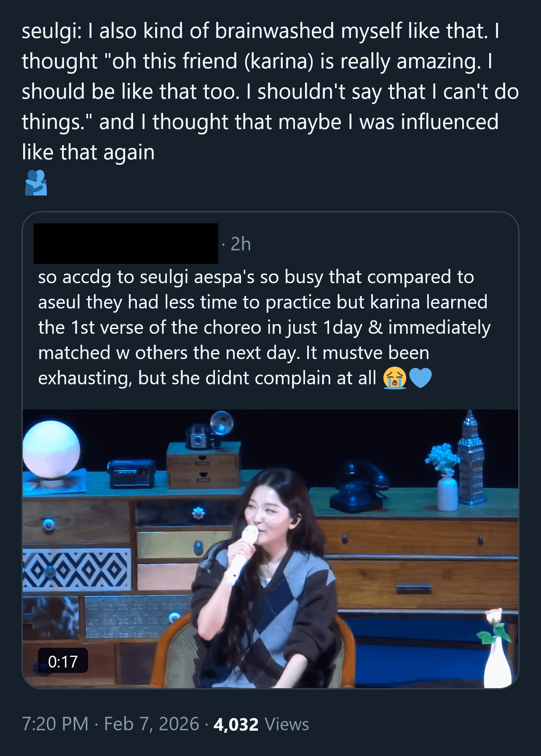Click the crying face emoji

tap(394, 378)
